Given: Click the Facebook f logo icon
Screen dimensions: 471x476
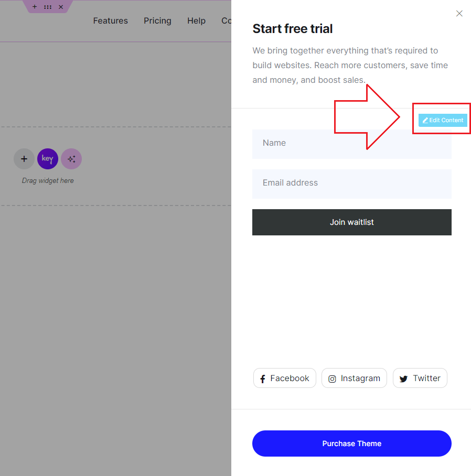Looking at the screenshot, I should pyautogui.click(x=263, y=378).
